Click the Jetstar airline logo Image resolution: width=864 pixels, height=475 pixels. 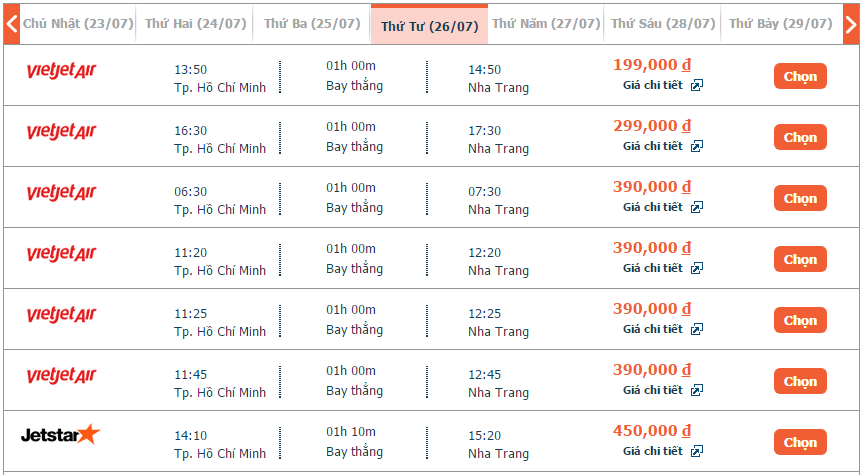(60, 435)
